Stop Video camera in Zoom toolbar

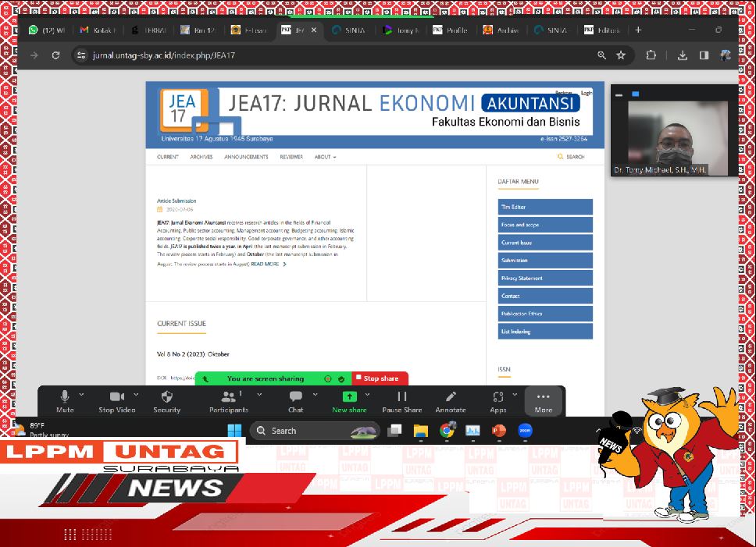coord(116,402)
